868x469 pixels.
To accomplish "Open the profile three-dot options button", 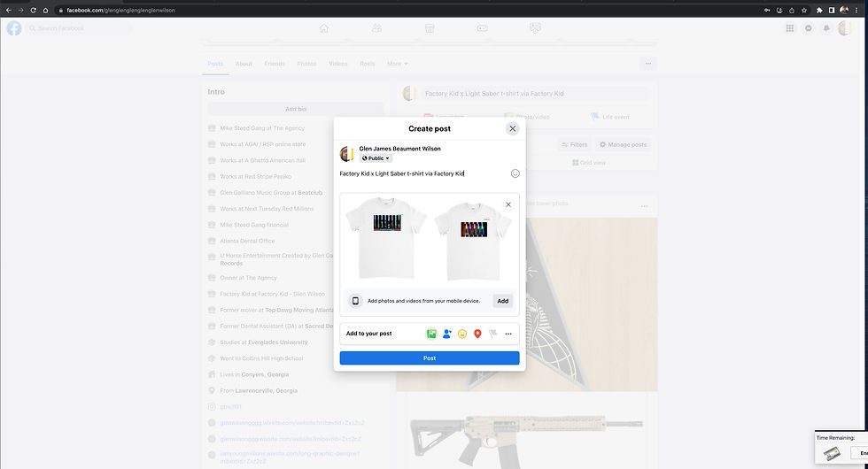I will 647,64.
